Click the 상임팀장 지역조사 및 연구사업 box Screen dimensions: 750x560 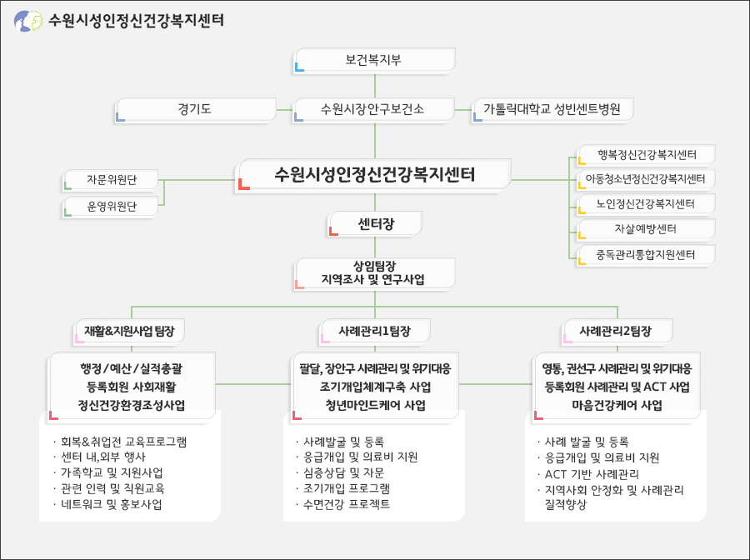(373, 273)
